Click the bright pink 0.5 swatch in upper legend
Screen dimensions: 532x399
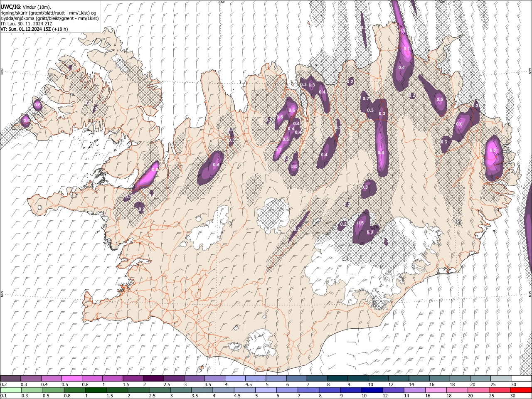click(71, 378)
